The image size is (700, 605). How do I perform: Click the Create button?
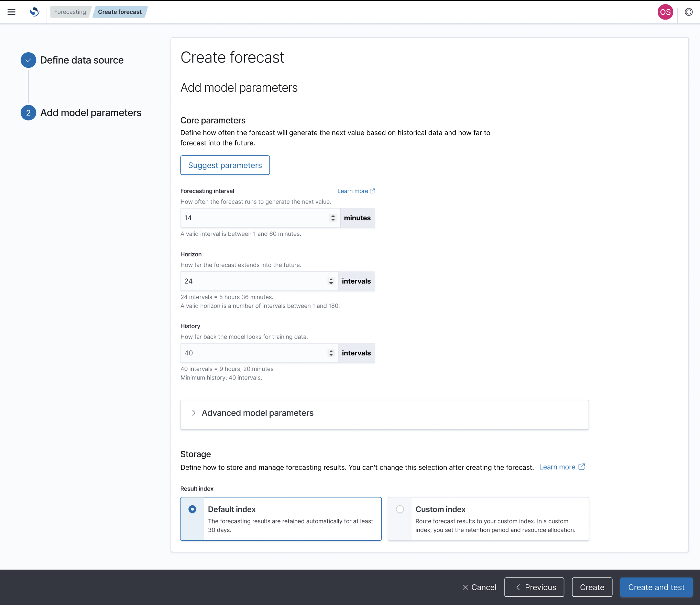592,587
